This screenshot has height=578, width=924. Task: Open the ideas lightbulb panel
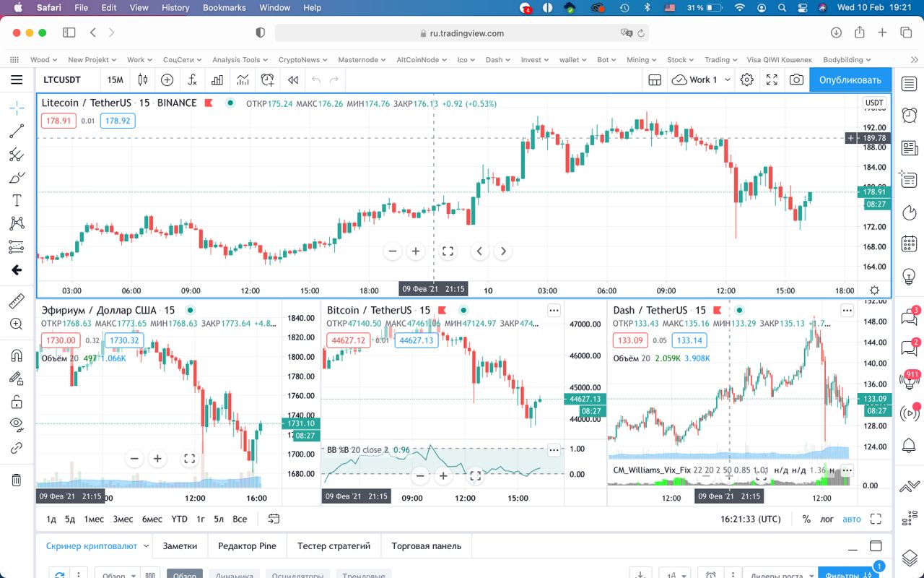909,276
